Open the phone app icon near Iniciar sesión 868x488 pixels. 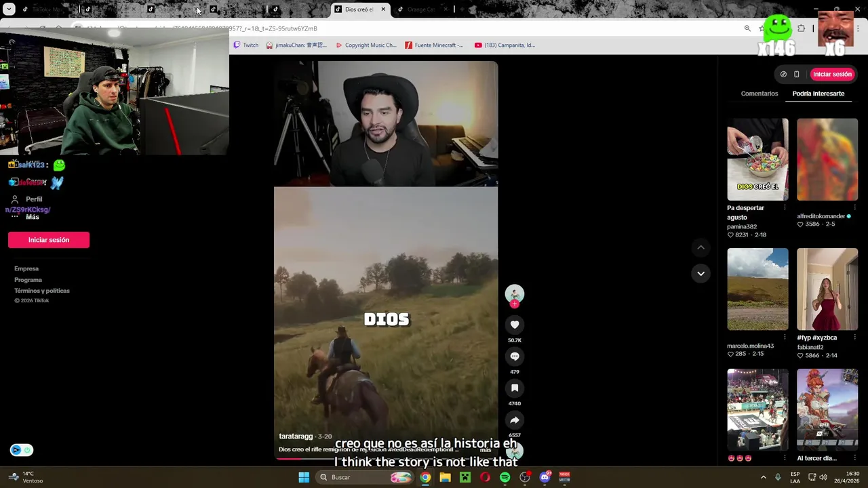coord(797,74)
